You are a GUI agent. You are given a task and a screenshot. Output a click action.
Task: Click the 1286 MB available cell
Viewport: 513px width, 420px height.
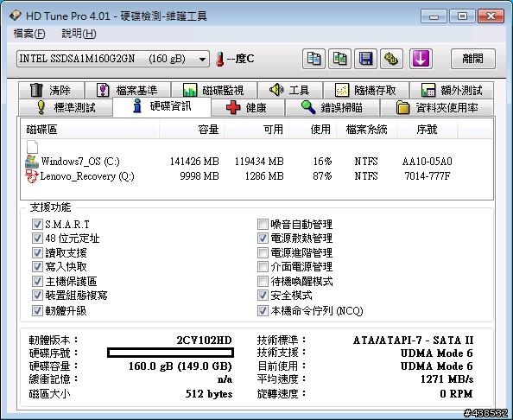click(x=264, y=176)
